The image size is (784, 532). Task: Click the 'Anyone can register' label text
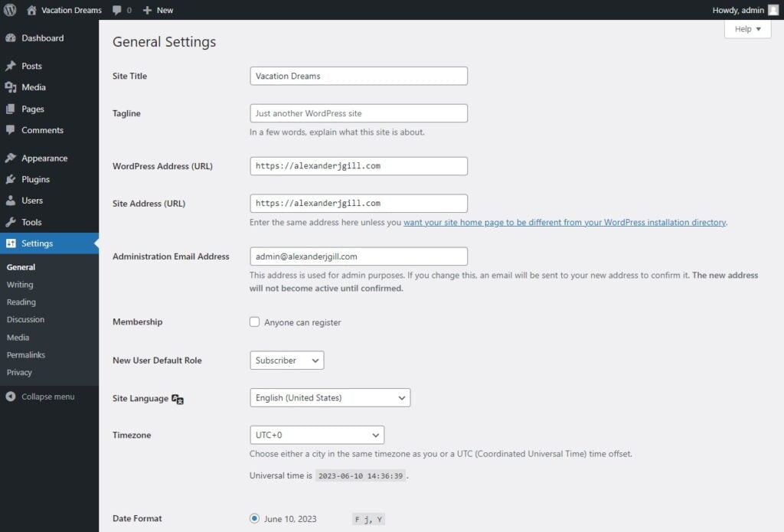pos(302,322)
